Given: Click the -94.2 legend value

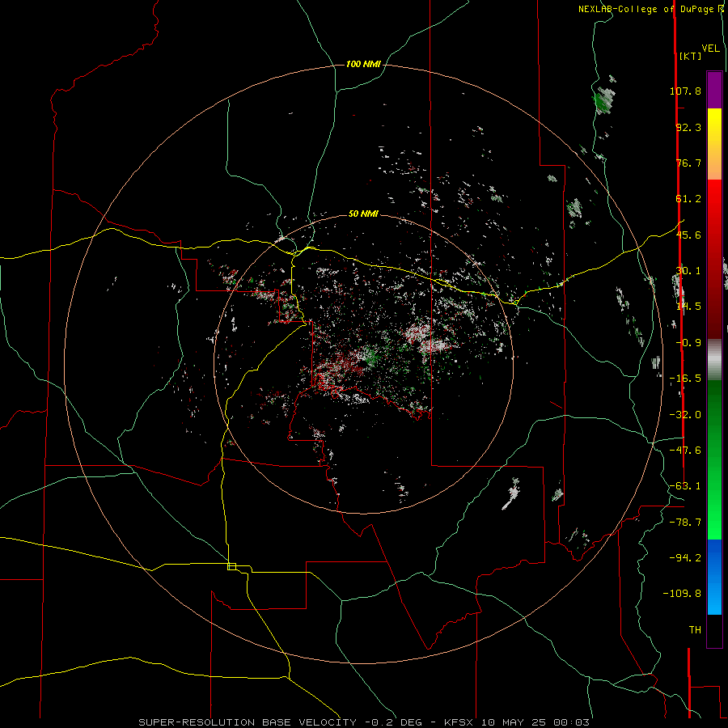Looking at the screenshot, I should 685,557.
